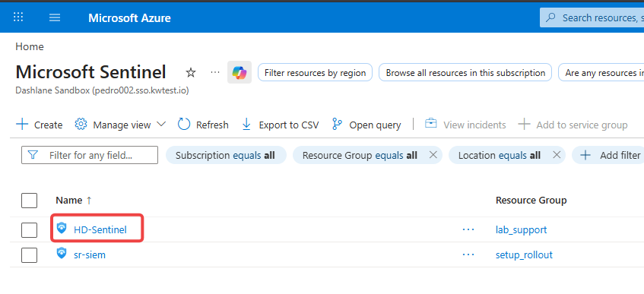This screenshot has height=294, width=644.
Task: Sort by the Name column header
Action: pos(74,201)
